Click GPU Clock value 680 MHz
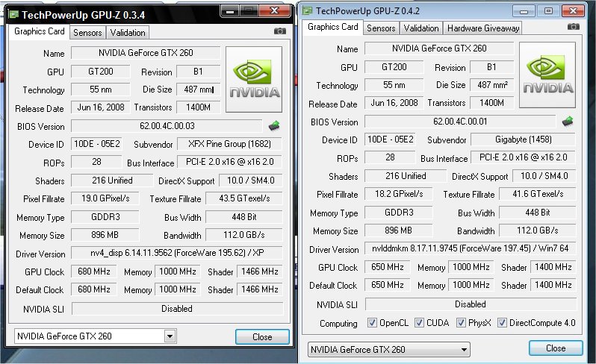596x364 pixels. click(x=94, y=272)
